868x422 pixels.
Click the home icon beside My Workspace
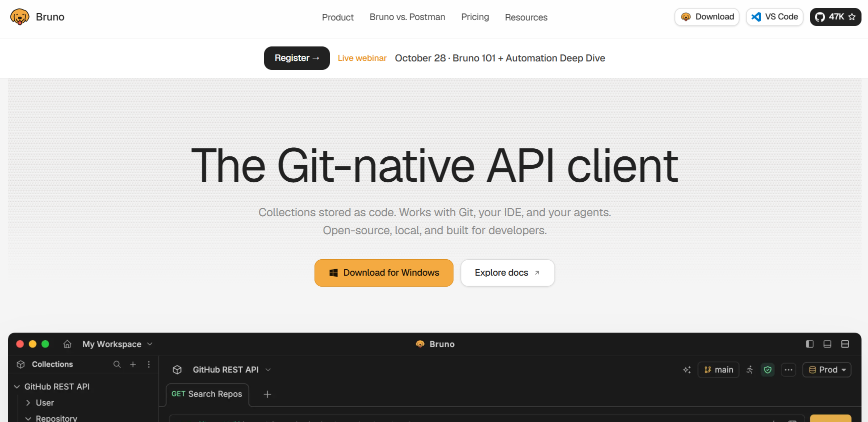coord(67,344)
